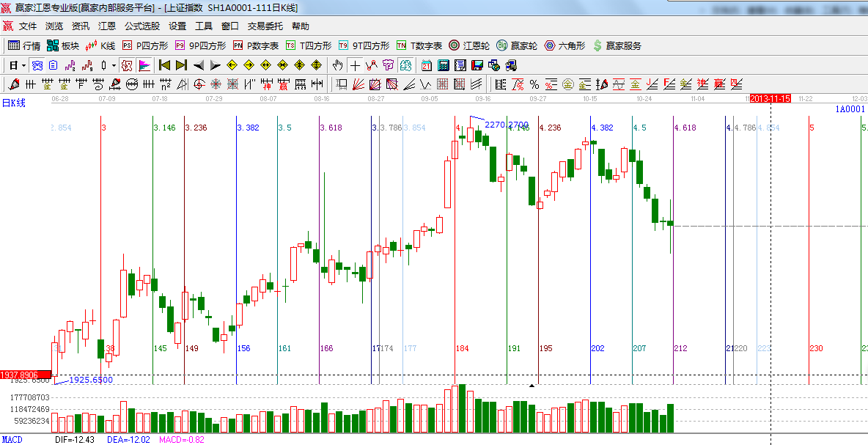The width and height of the screenshot is (868, 445).
Task: Toggle the pressed flag chart button
Action: pyautogui.click(x=144, y=65)
